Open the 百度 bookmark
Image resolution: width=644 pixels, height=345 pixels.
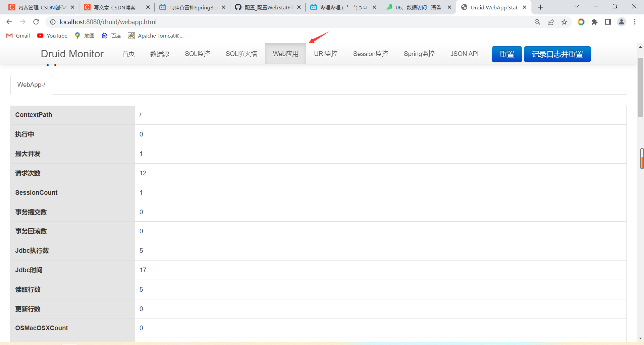point(111,36)
